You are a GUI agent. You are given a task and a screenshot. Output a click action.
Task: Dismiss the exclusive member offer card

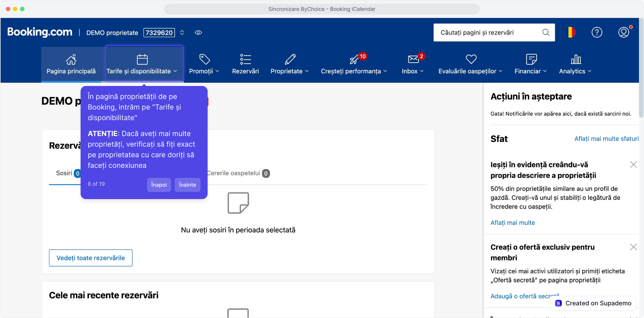633,247
